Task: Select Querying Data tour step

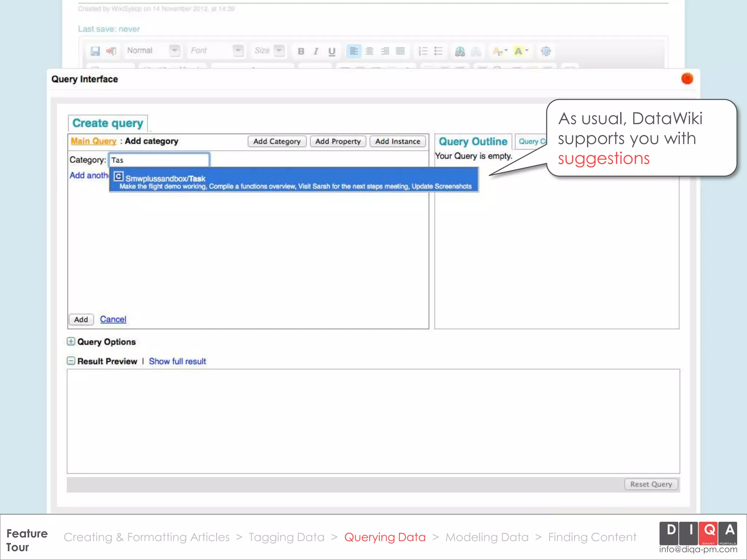Action: 385,537
